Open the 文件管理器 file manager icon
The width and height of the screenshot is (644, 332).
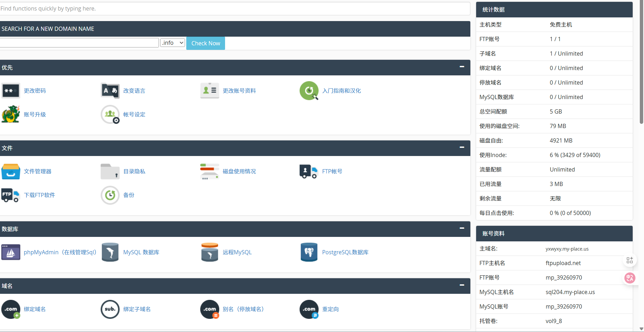click(11, 171)
